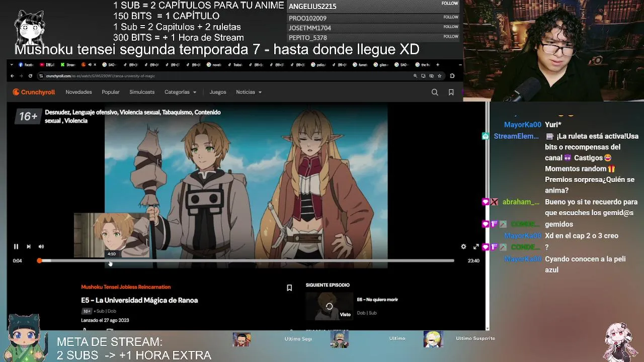Open the Mushoku Tensei Jobless Reincarnation series link
This screenshot has height=362, width=644.
126,287
